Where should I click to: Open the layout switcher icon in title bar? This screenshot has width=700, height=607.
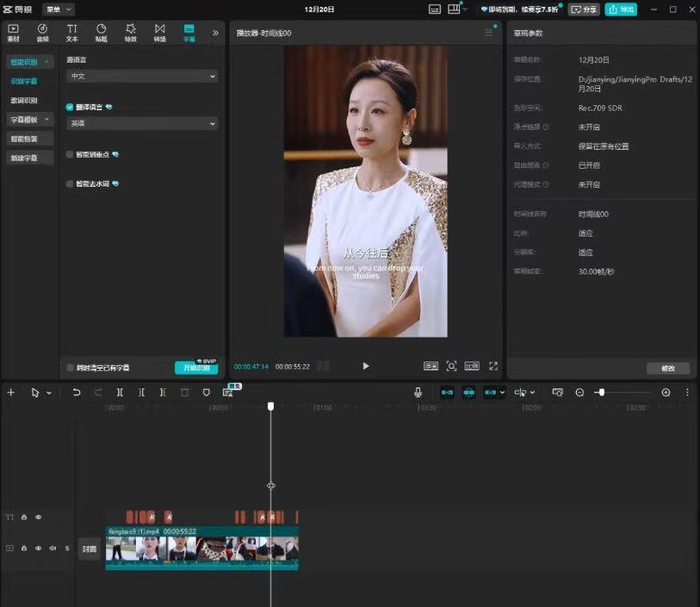[x=454, y=9]
